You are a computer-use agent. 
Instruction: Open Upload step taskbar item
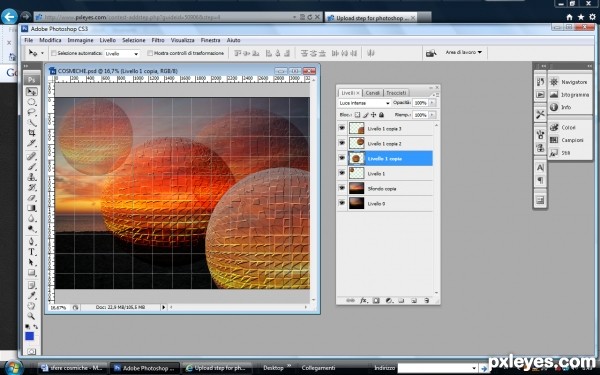click(x=217, y=368)
